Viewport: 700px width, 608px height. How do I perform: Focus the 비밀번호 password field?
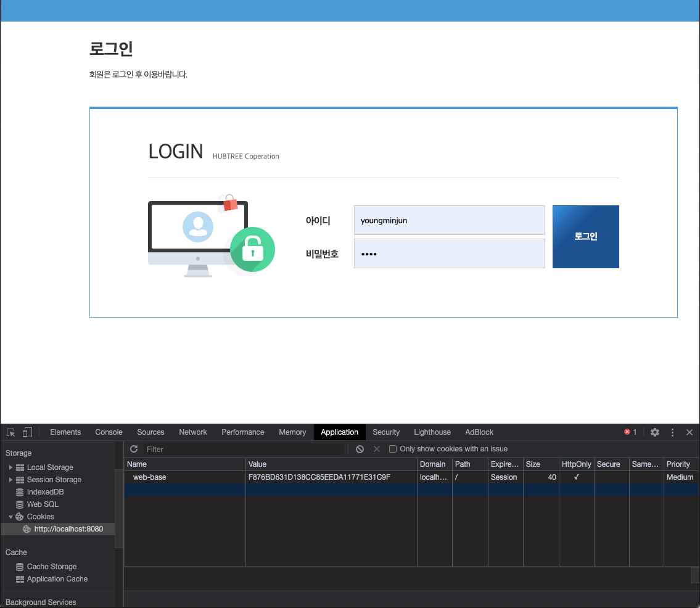(x=449, y=253)
